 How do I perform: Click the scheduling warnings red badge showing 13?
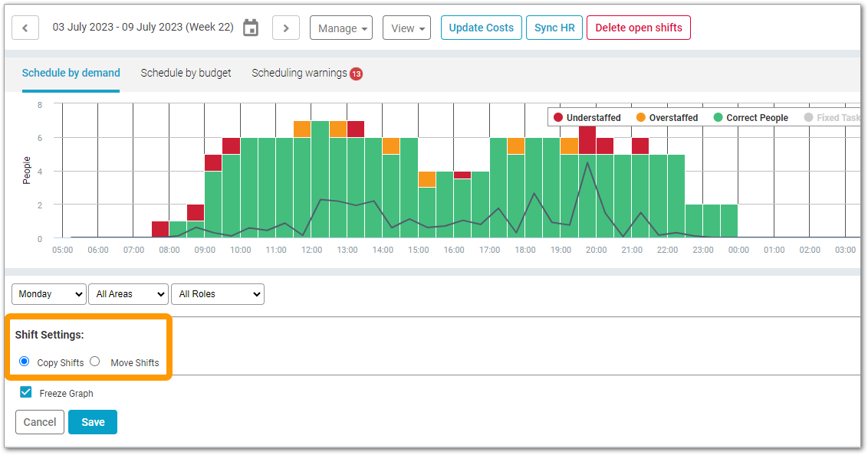point(356,74)
